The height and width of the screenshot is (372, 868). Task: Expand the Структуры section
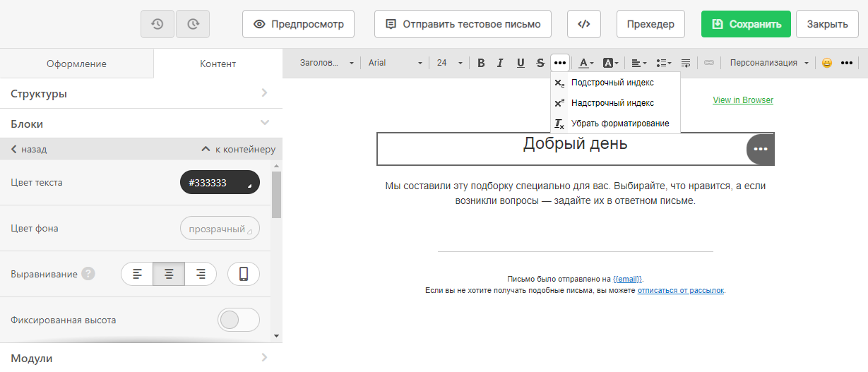(141, 93)
